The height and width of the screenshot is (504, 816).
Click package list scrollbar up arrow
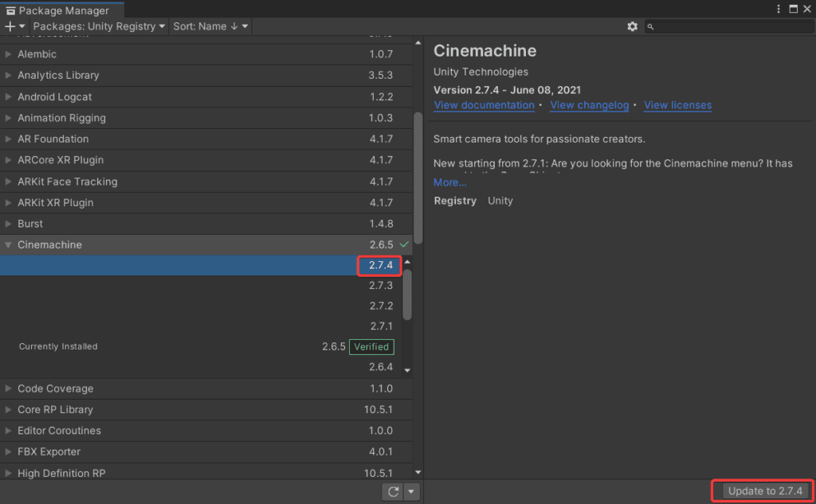coord(418,43)
